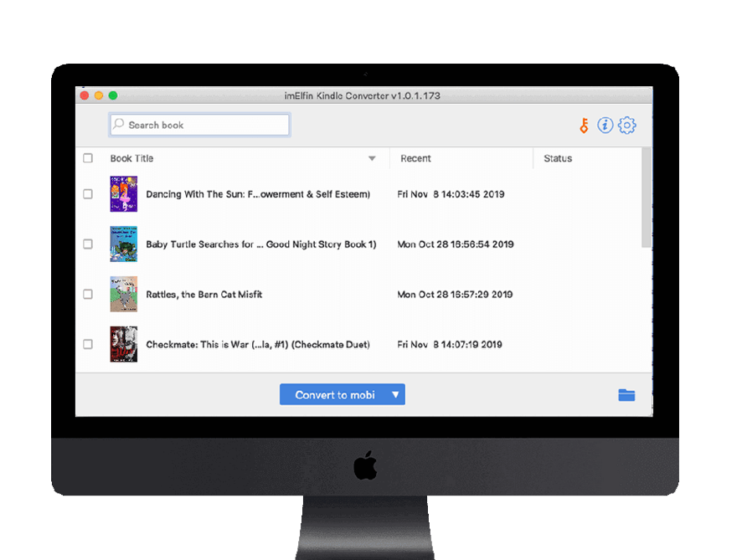742x560 pixels.
Task: Click the date 'Fri Nov 8 14:07:19 2019'
Action: (450, 345)
